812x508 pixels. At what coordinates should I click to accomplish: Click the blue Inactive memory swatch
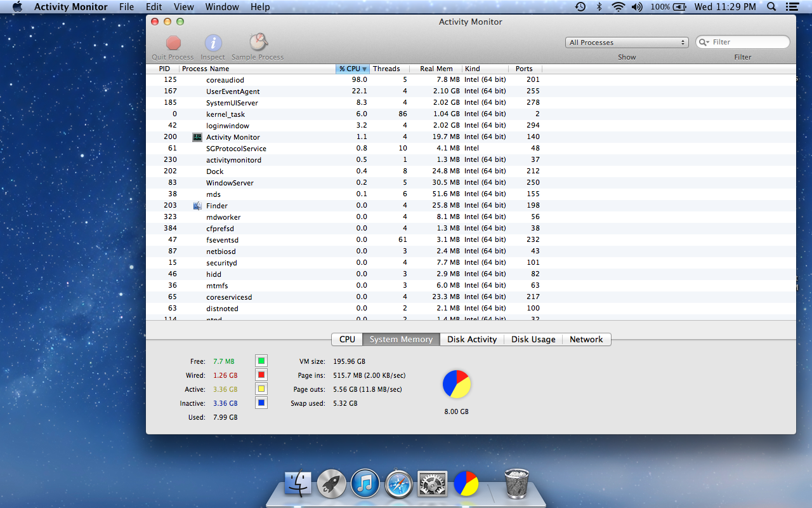[261, 403]
